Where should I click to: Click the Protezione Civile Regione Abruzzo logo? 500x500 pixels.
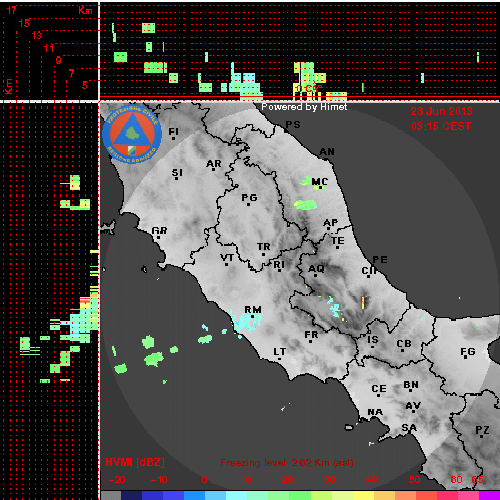pos(132,134)
